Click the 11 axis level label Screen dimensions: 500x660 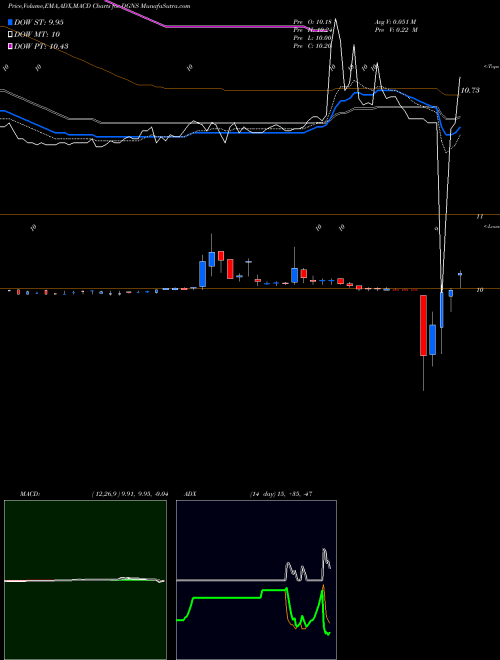point(479,217)
